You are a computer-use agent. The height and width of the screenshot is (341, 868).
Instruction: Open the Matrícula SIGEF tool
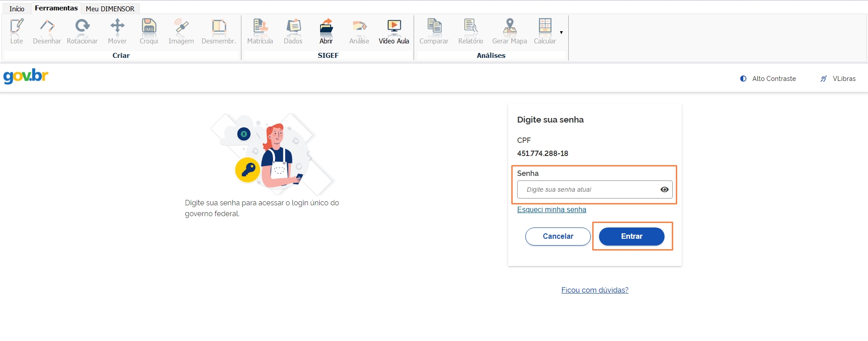point(260,31)
